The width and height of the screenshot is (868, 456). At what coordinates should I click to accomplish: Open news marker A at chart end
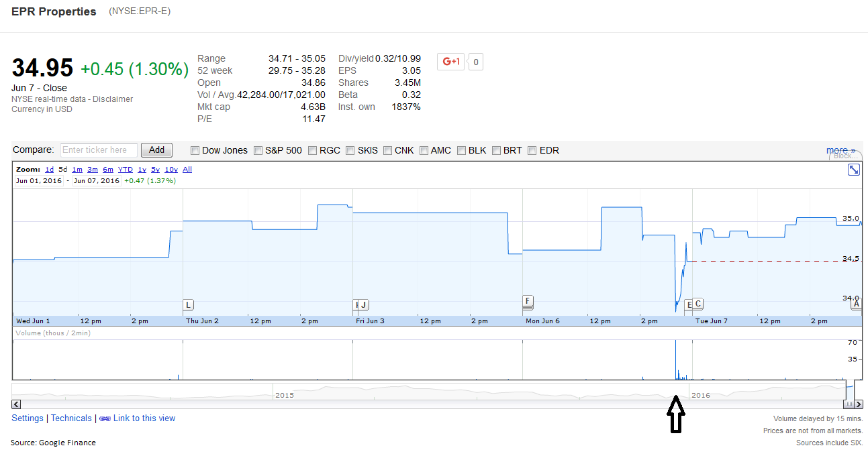point(856,304)
